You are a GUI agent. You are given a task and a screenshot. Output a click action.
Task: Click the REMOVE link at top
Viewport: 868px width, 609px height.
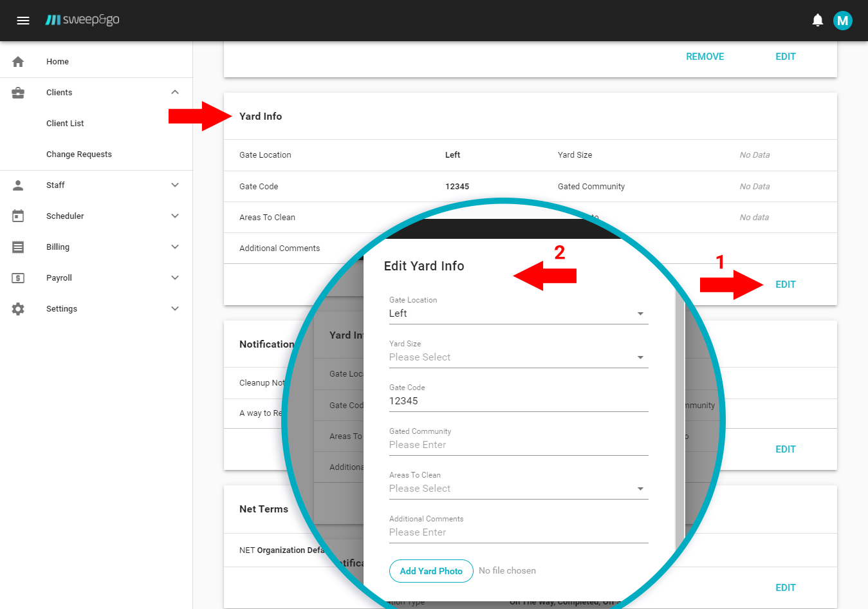click(x=705, y=57)
